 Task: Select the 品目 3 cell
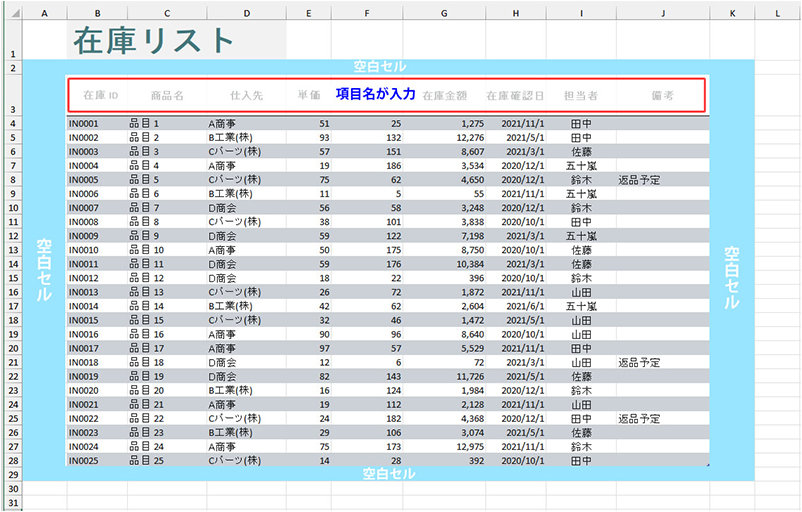[167, 152]
